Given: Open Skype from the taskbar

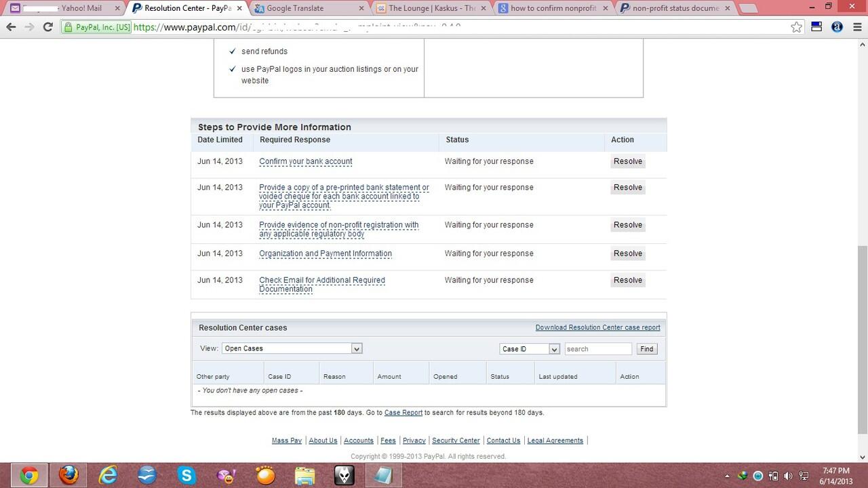Looking at the screenshot, I should (186, 476).
